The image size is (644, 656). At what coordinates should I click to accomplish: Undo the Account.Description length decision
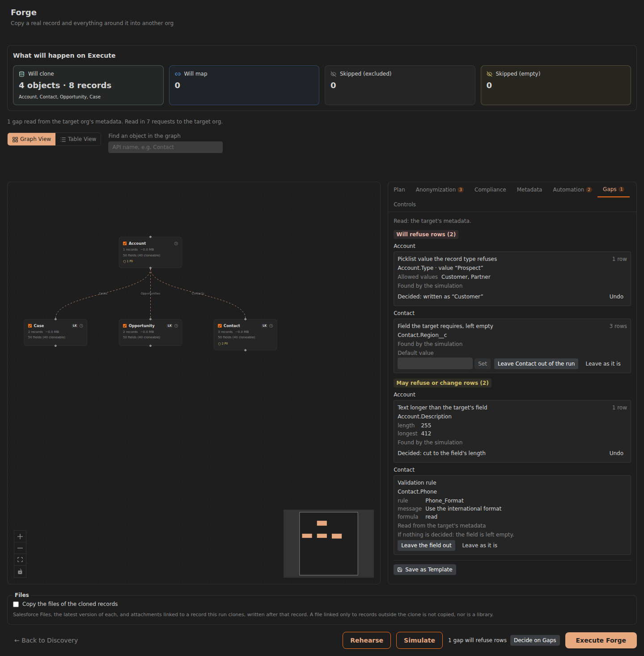(616, 453)
